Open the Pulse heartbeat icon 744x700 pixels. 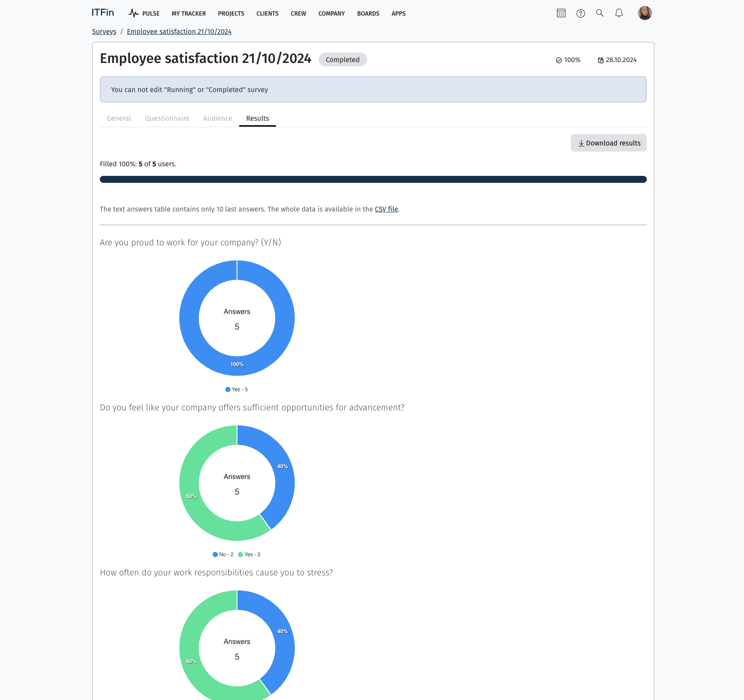[x=134, y=13]
